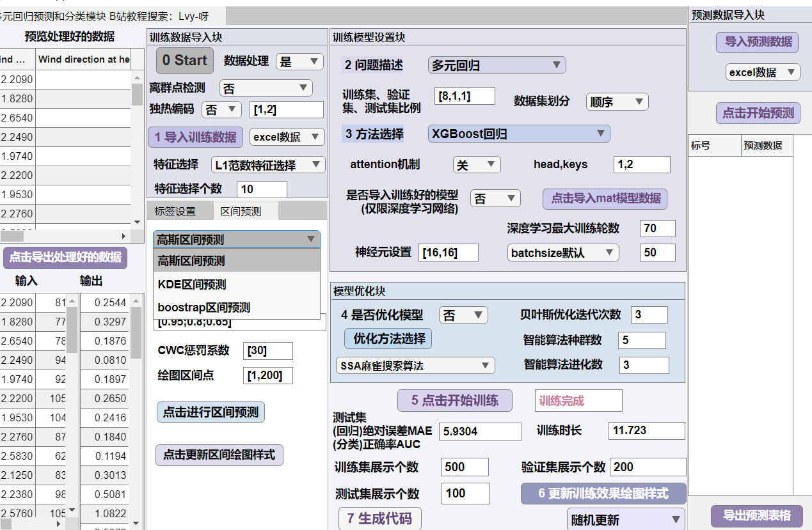This screenshot has width=812, height=530.
Task: Open the 区间预测 tab
Action: [x=241, y=212]
